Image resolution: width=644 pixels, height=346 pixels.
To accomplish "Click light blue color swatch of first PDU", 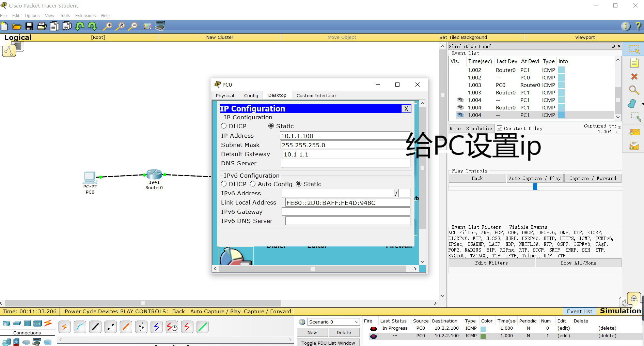I will (x=483, y=329).
